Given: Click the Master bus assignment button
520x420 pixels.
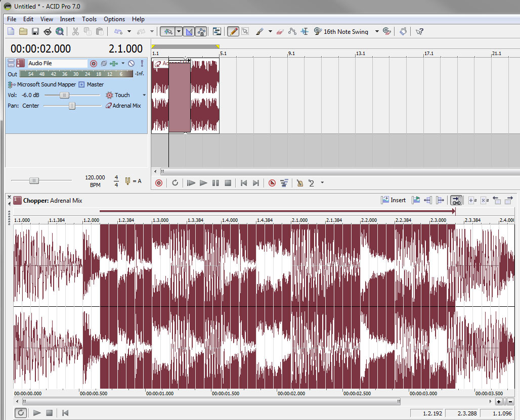Looking at the screenshot, I should tap(81, 84).
